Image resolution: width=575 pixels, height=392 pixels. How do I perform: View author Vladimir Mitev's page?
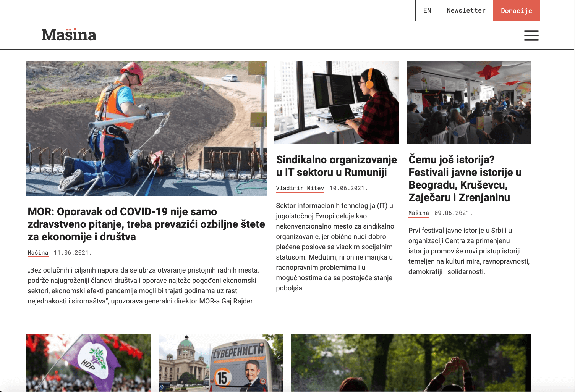click(300, 188)
